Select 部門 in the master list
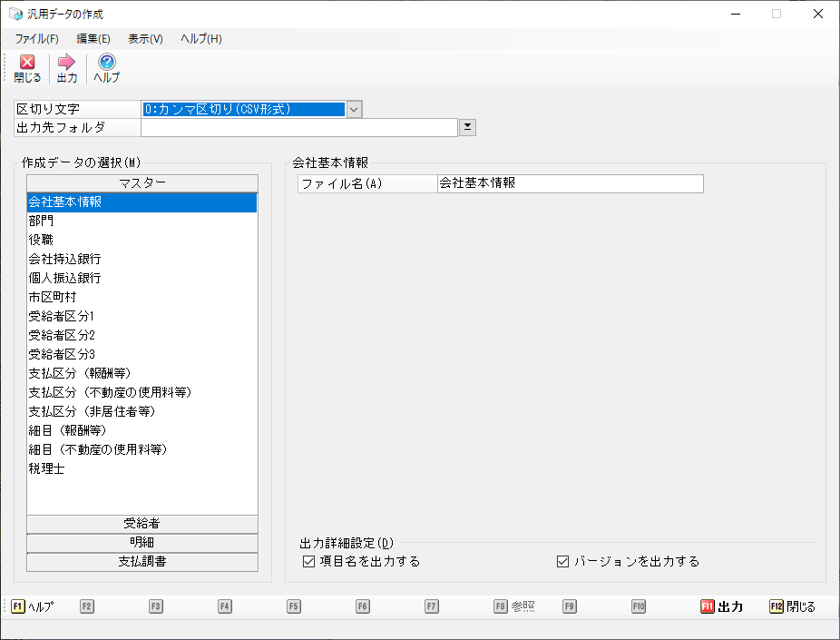Image resolution: width=840 pixels, height=640 pixels. tap(42, 221)
